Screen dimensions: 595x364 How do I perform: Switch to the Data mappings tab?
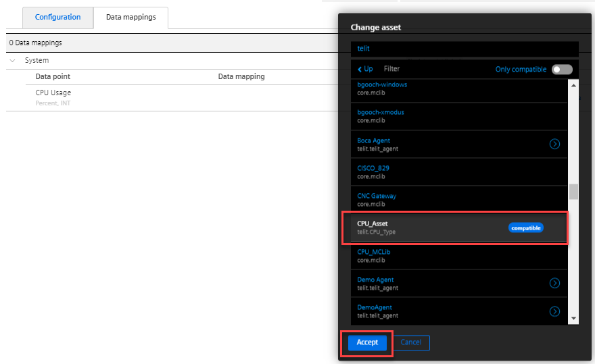[130, 18]
